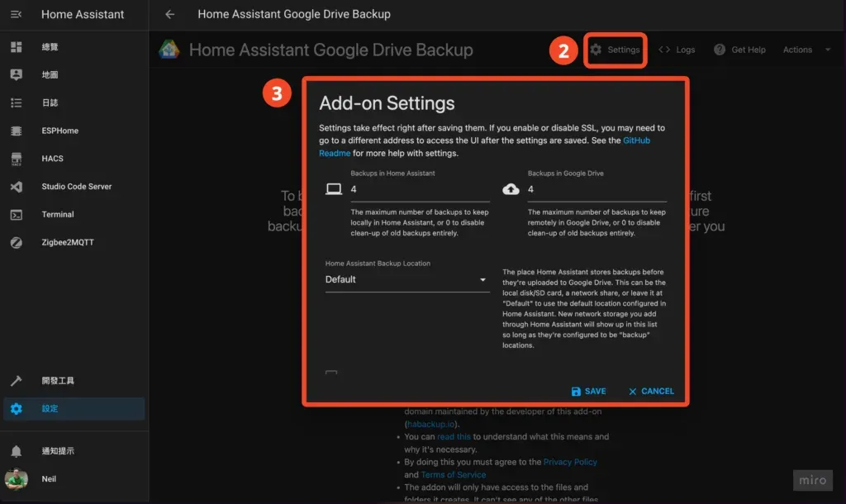
Task: Expand the Actions dropdown caret
Action: coord(830,50)
